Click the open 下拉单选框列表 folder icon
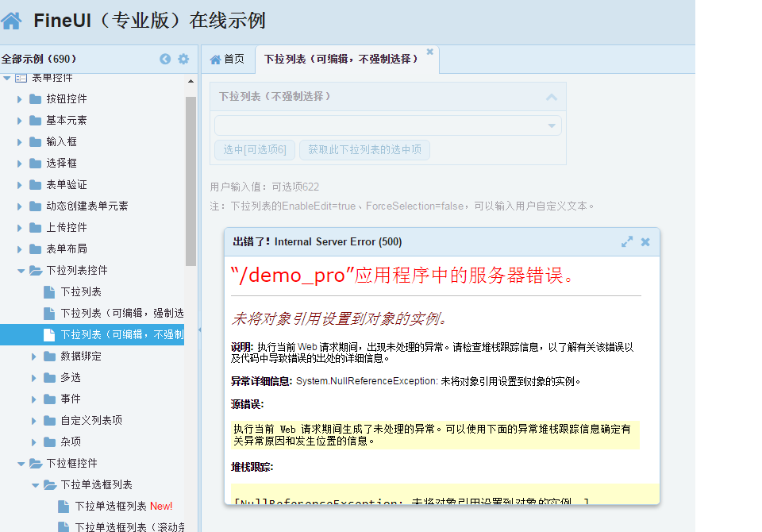 click(49, 485)
